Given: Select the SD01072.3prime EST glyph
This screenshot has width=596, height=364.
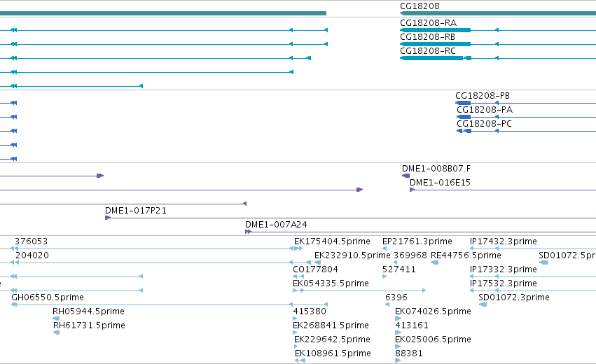Looking at the screenshot, I should 483,304.
